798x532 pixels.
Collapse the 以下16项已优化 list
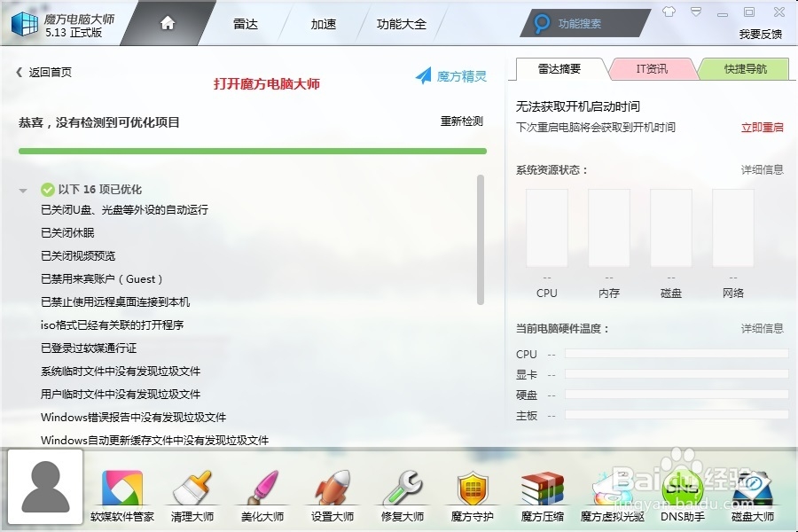(25, 189)
